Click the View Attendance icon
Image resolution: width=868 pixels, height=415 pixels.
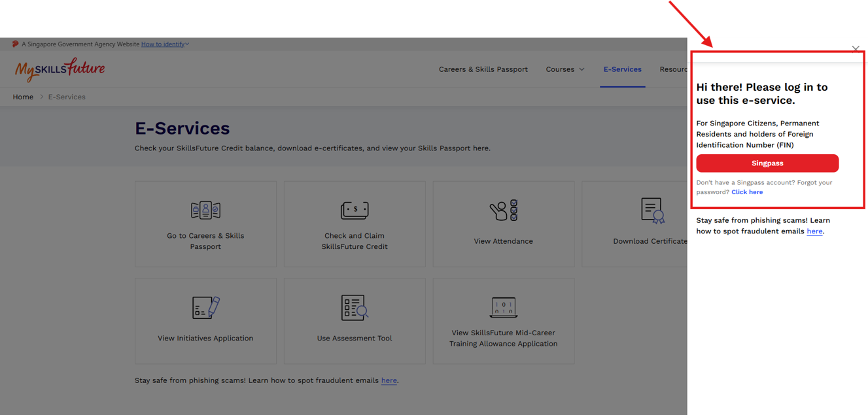tap(504, 210)
